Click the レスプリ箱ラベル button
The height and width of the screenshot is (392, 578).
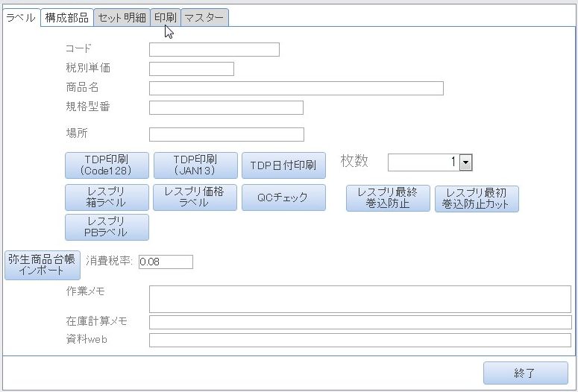(x=107, y=197)
